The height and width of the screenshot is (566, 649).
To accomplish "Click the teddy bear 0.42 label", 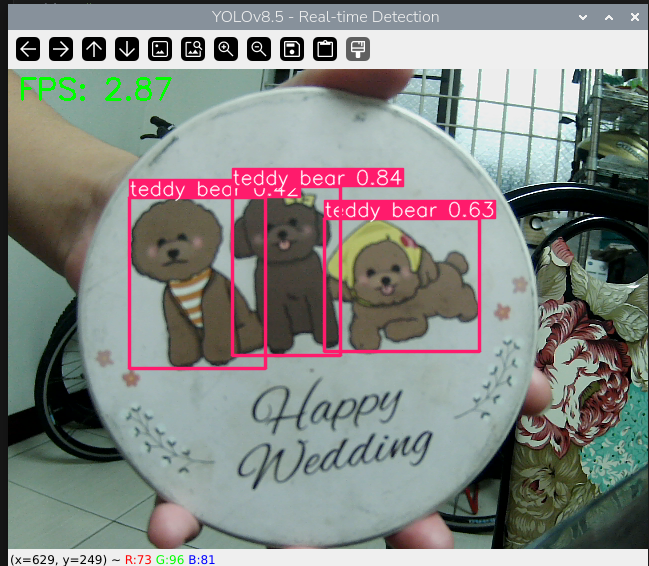I will pyautogui.click(x=214, y=189).
